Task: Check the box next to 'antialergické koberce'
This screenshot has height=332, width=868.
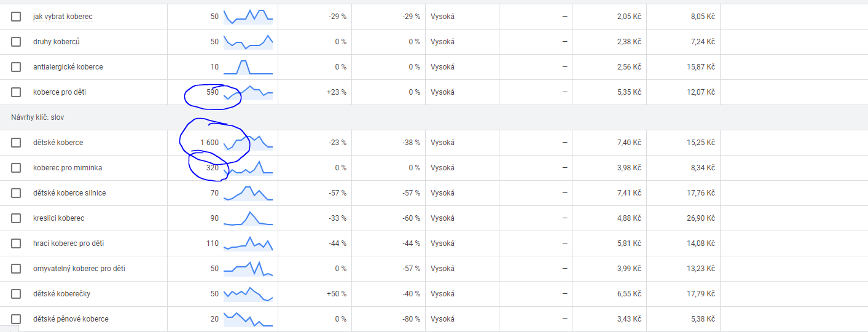Action: (x=16, y=67)
